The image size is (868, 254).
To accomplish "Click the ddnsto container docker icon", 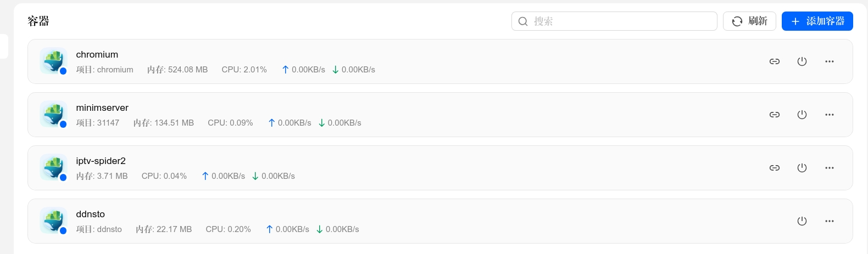I will click(x=54, y=221).
